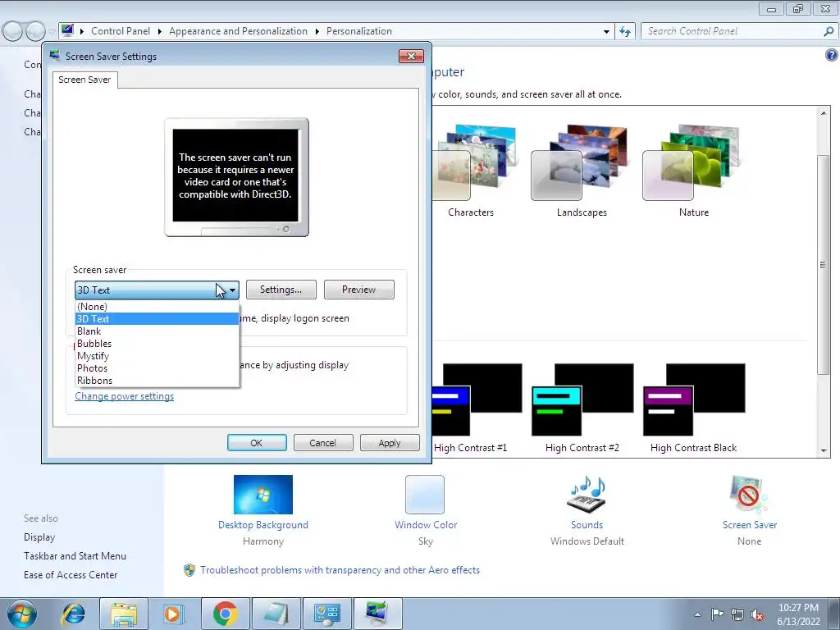This screenshot has height=630, width=840.
Task: Click the network tray icon
Action: pos(737,614)
